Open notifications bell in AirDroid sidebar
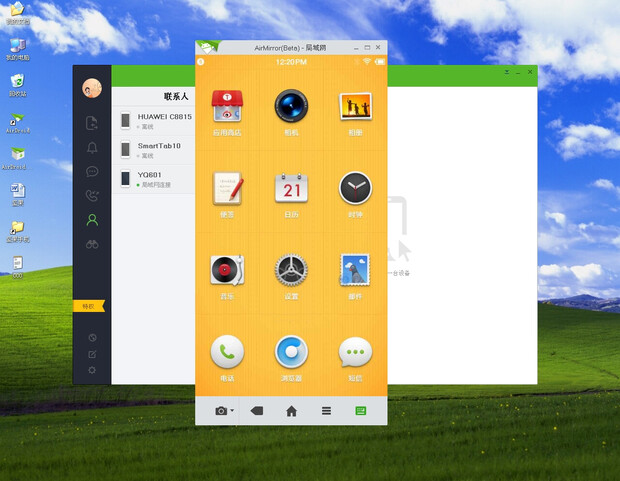Image resolution: width=620 pixels, height=481 pixels. 92,148
